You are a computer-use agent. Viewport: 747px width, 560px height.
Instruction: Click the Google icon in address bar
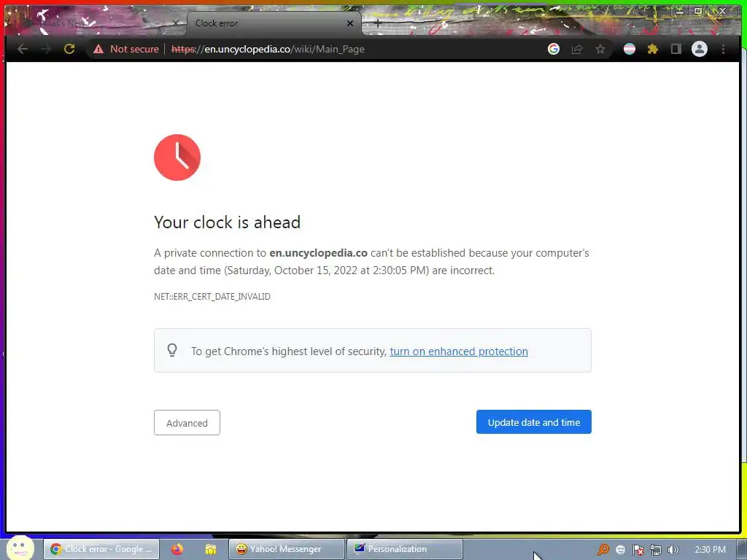[x=553, y=49]
